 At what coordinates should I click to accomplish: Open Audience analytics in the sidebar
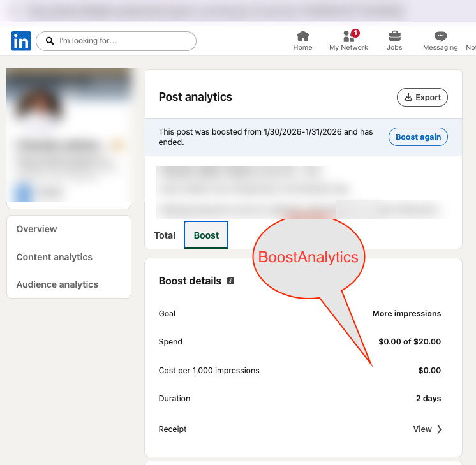(57, 284)
